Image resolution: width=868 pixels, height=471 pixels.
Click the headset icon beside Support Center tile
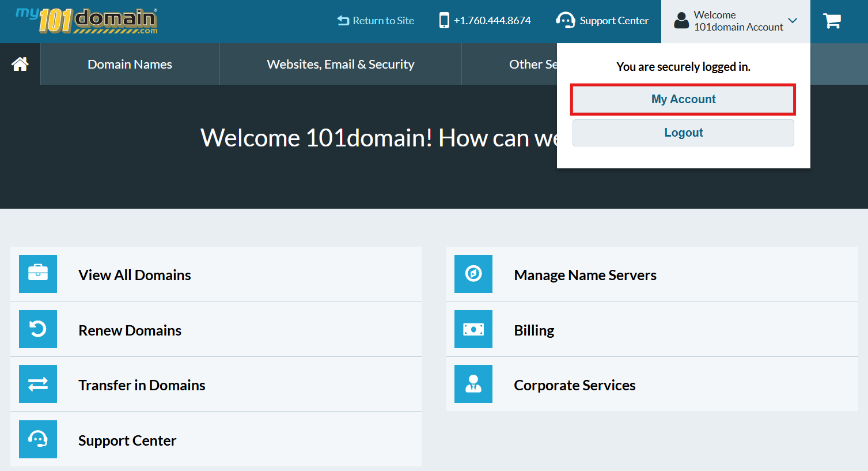point(38,439)
